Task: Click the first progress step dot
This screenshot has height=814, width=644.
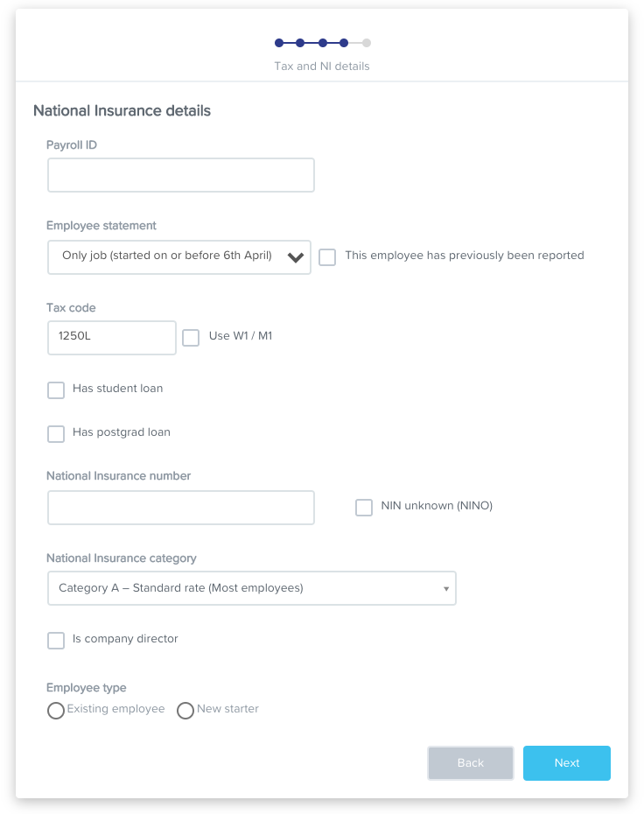Action: 279,43
